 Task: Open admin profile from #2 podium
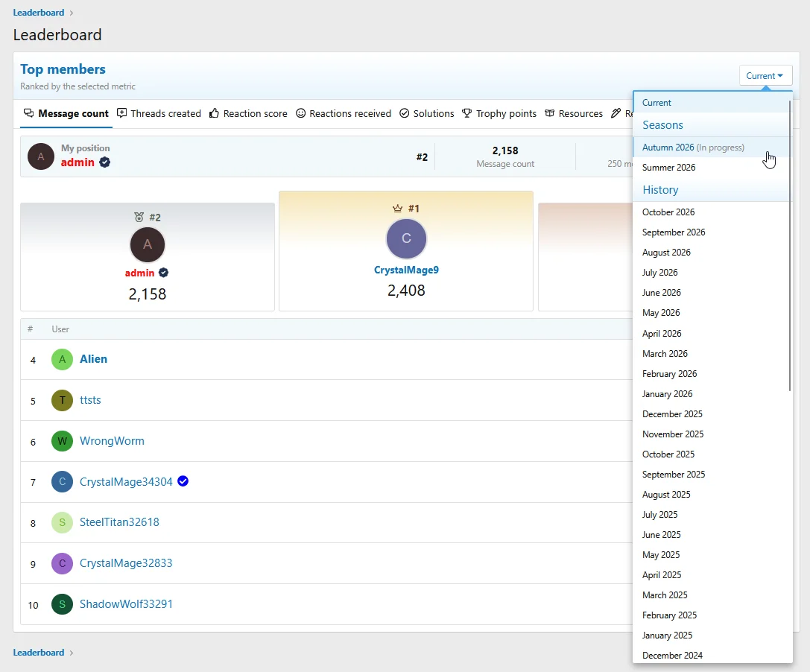coord(139,273)
